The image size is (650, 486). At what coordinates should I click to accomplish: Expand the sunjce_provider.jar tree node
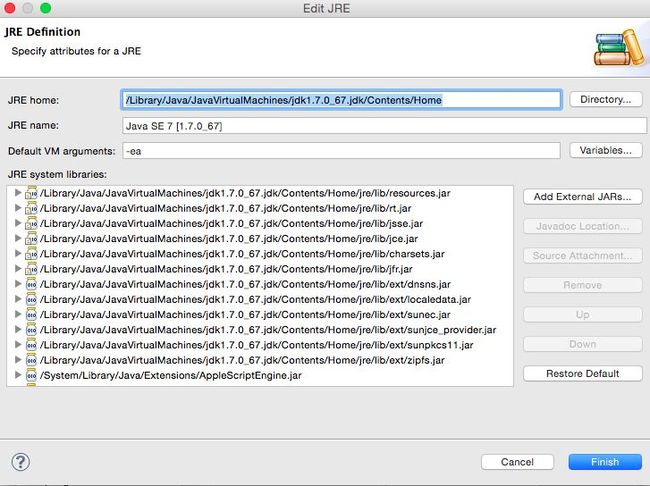point(18,330)
